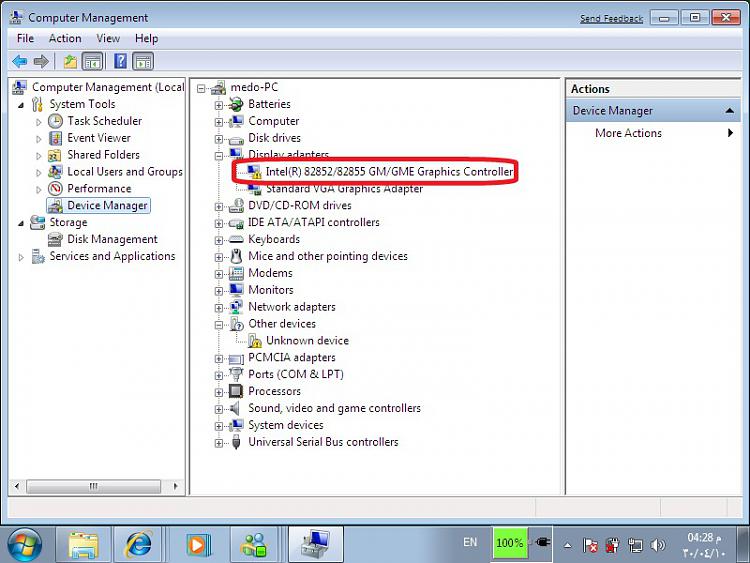
Task: Click the Sound, video and game controllers icon
Action: tap(235, 408)
